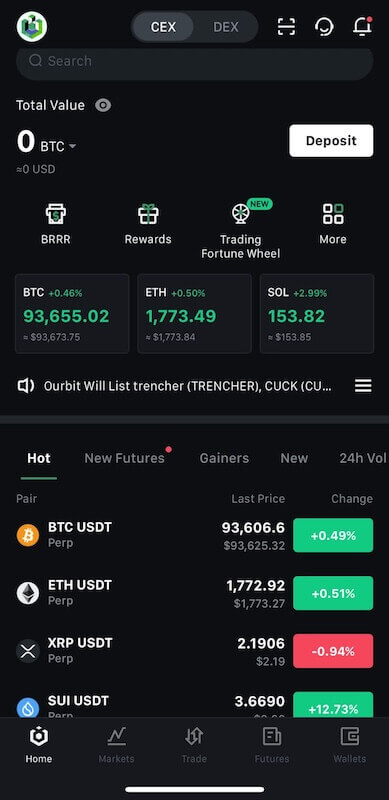The height and width of the screenshot is (800, 389).
Task: Open the More grid icon
Action: [x=333, y=214]
